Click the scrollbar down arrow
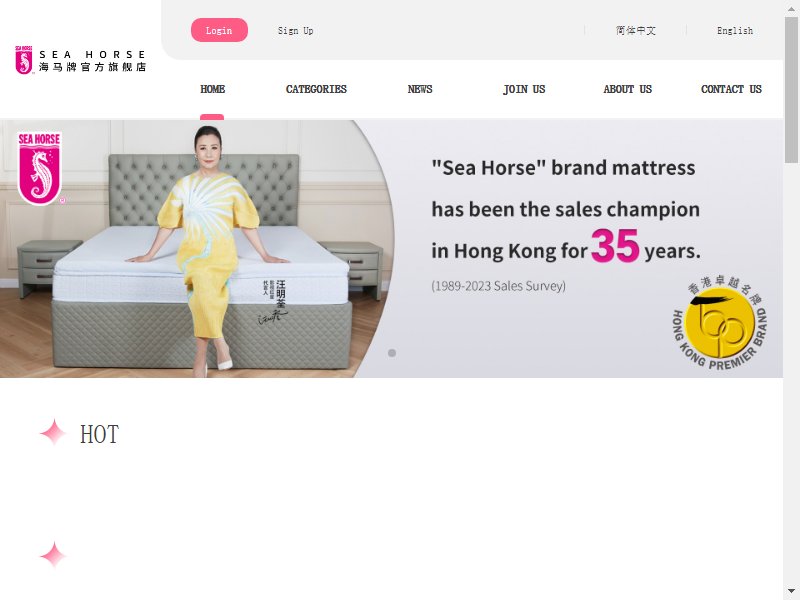Screen dimensions: 800x600 791,591
